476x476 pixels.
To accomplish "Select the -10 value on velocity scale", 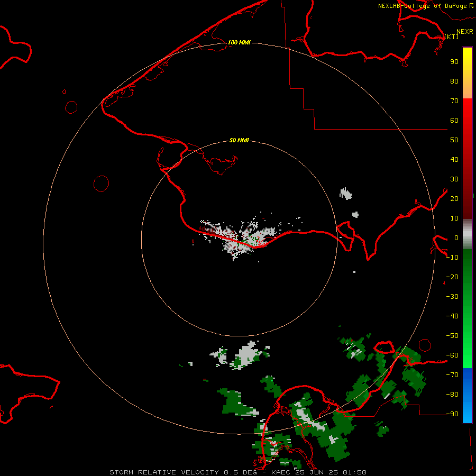I will (452, 258).
